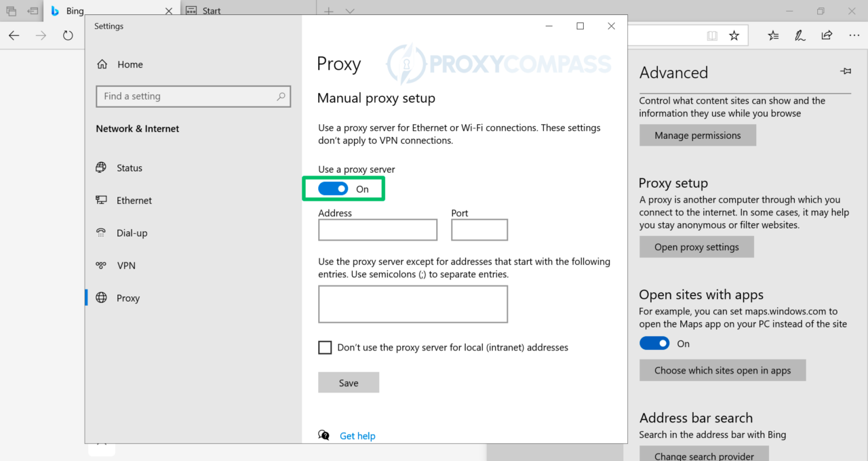Switch to the Start tab
Image resolution: width=868 pixels, height=461 pixels.
tap(210, 10)
